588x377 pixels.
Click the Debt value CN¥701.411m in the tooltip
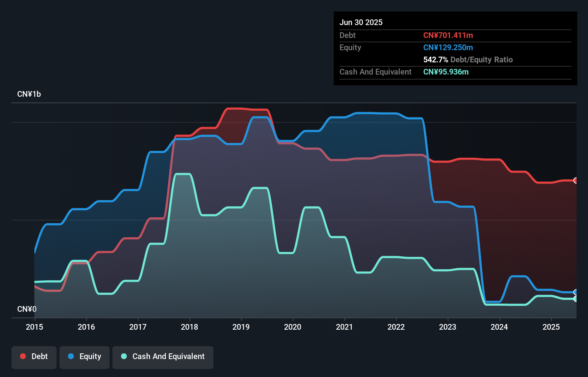[x=448, y=35]
